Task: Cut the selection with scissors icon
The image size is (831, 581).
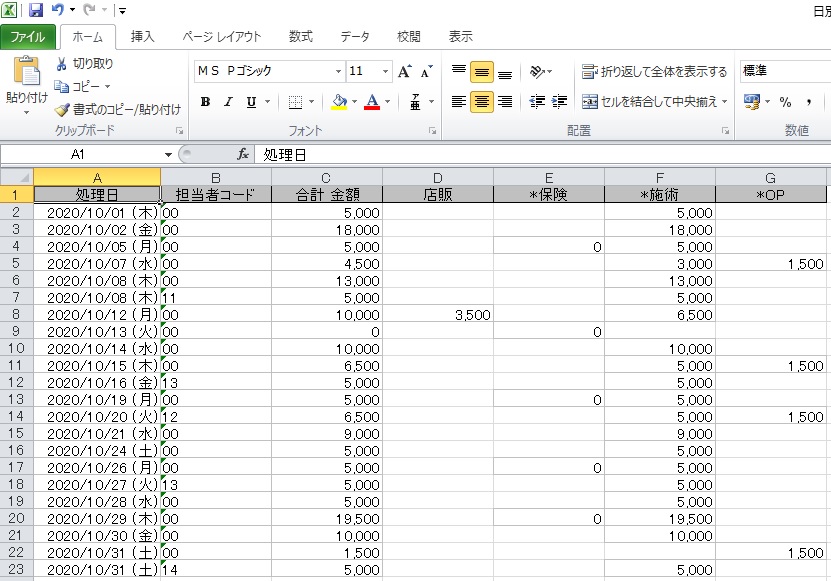Action: pyautogui.click(x=61, y=64)
